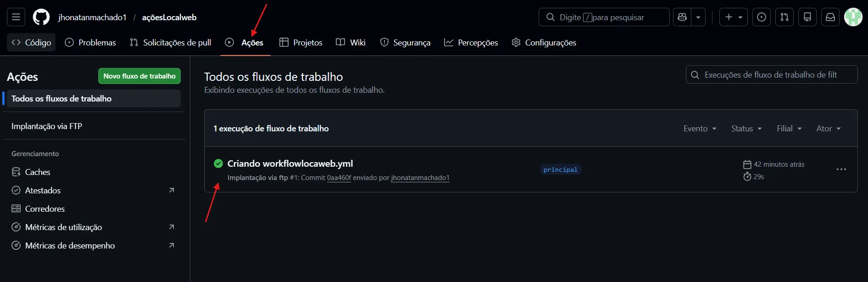This screenshot has height=282, width=868.
Task: Expand the plus create-new dropdown
Action: point(733,17)
